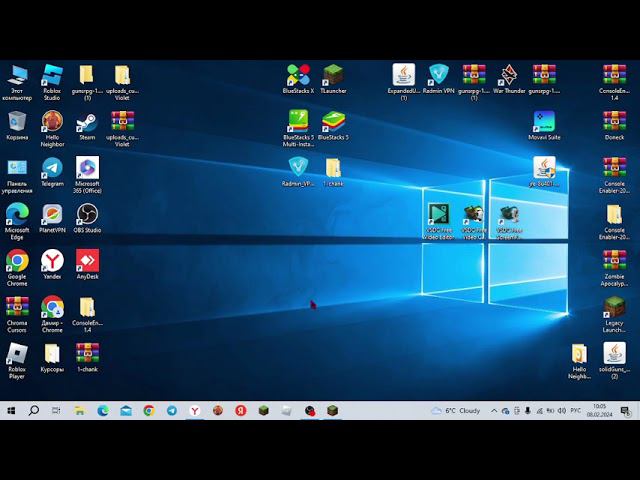Launch BlueStacks X shortcut

[x=298, y=79]
